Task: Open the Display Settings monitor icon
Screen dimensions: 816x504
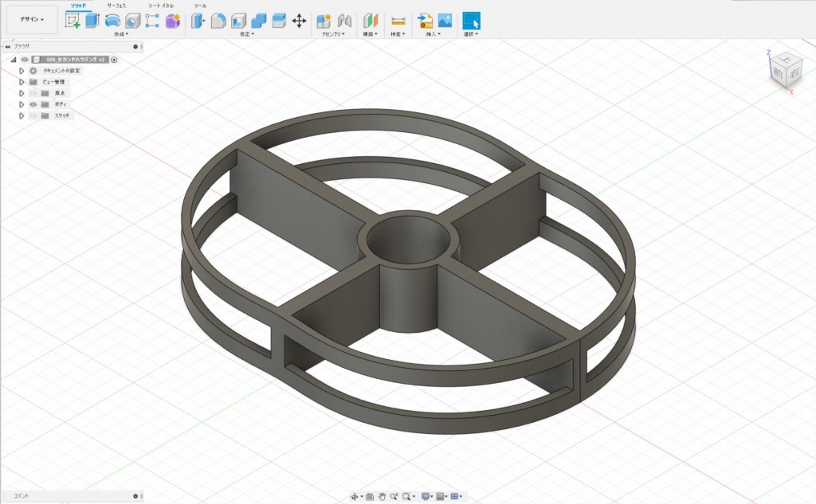Action: coord(426,497)
